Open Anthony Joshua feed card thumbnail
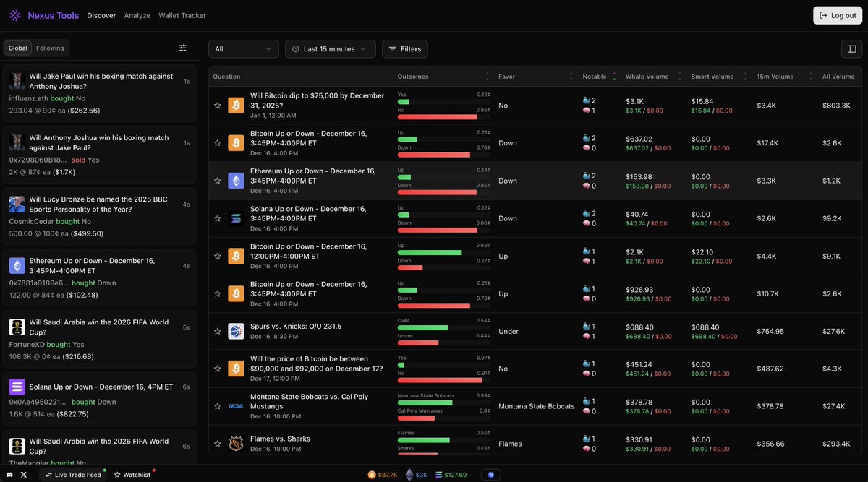Viewport: 868px width, 482px height. click(x=17, y=142)
